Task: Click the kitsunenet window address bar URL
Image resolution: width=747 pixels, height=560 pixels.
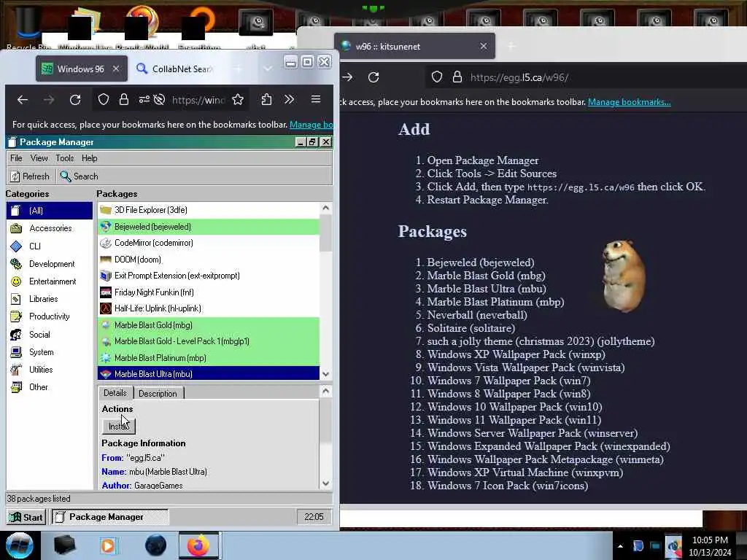Action: tap(519, 77)
